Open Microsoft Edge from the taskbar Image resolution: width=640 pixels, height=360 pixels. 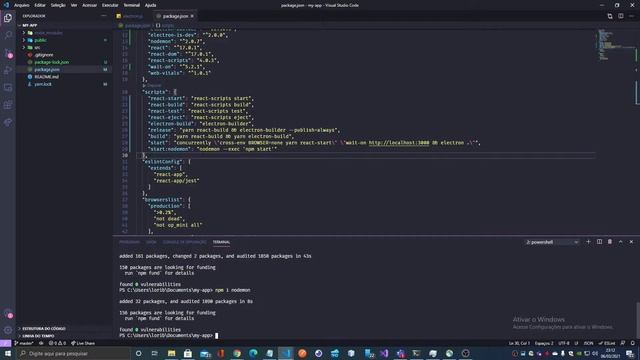(x=253, y=353)
